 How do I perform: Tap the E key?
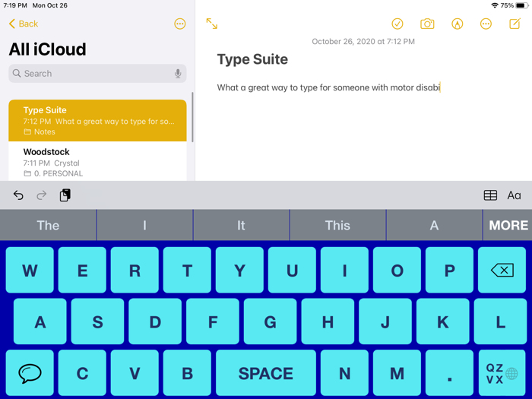pyautogui.click(x=82, y=270)
